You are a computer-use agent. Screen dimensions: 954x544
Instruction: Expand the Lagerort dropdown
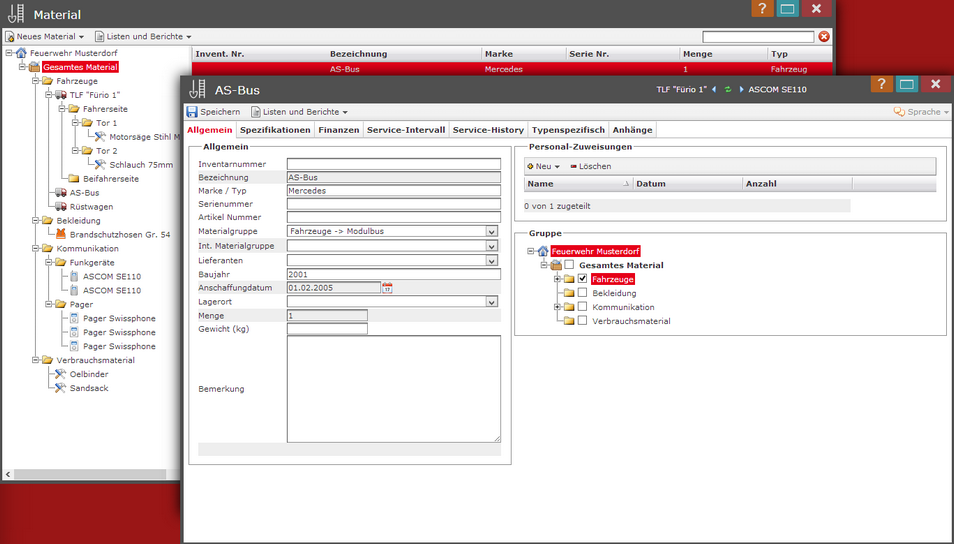(x=491, y=301)
